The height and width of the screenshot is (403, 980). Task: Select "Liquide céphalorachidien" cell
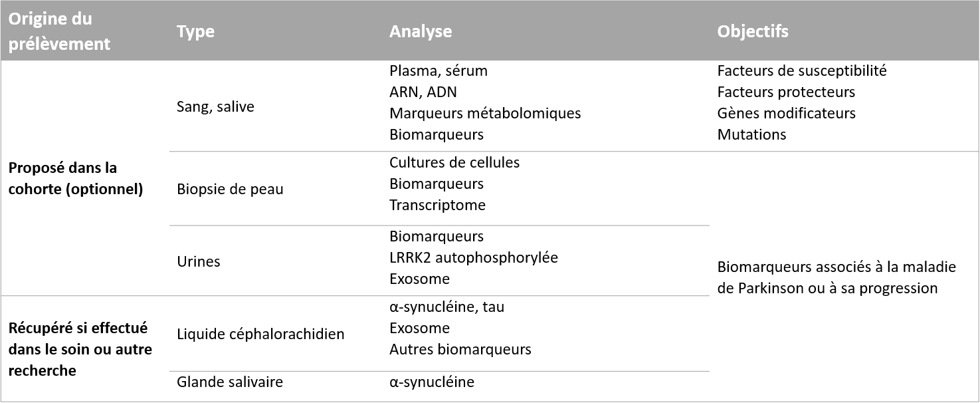pyautogui.click(x=260, y=334)
